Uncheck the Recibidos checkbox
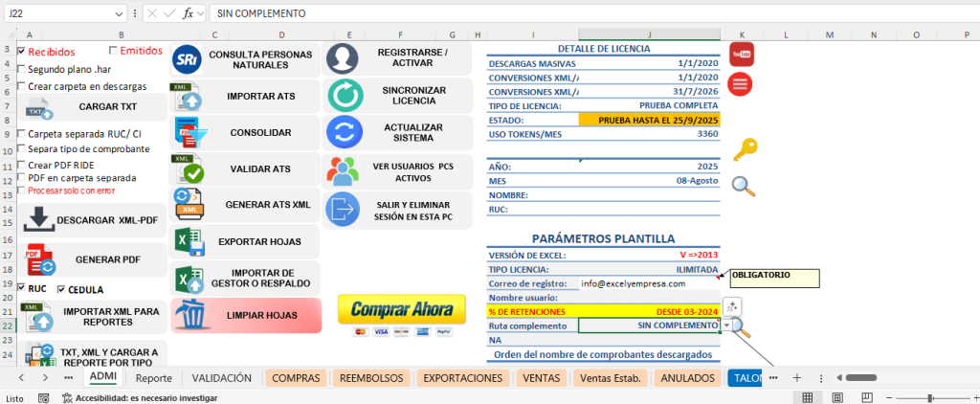This screenshot has width=980, height=404. pyautogui.click(x=22, y=52)
